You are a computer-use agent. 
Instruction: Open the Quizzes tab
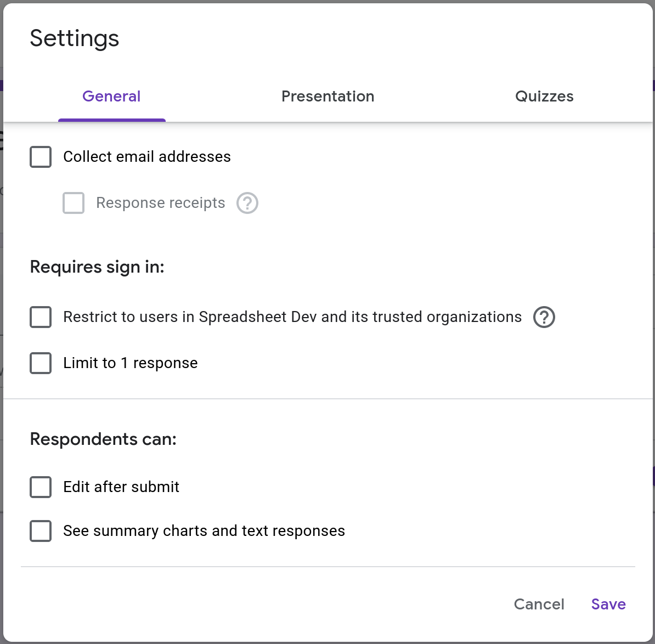pyautogui.click(x=544, y=97)
